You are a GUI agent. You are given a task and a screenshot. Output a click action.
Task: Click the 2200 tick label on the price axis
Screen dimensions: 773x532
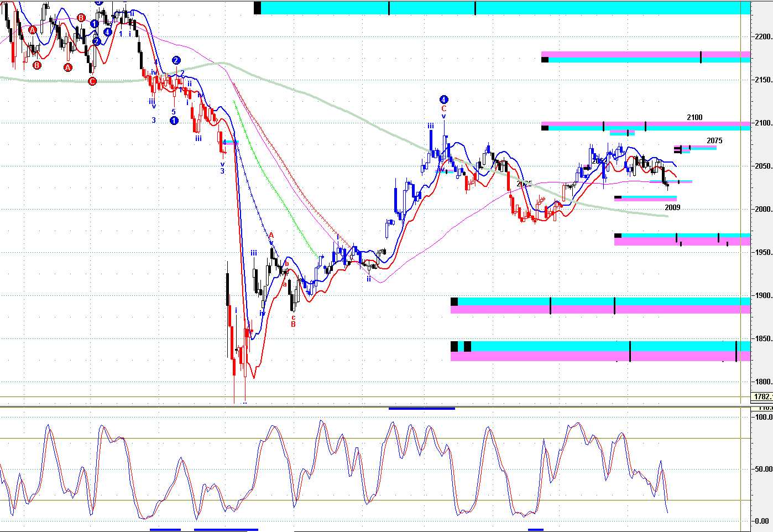pos(764,37)
